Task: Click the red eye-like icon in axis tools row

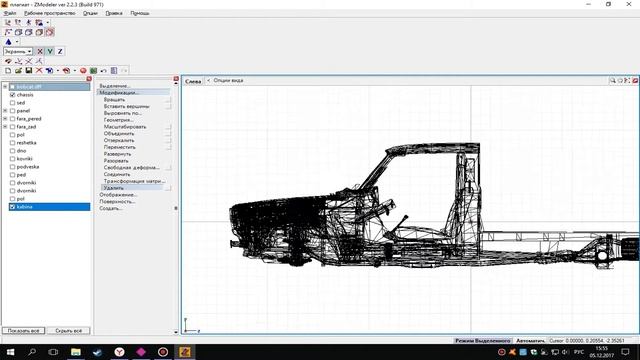Action: [x=8, y=61]
